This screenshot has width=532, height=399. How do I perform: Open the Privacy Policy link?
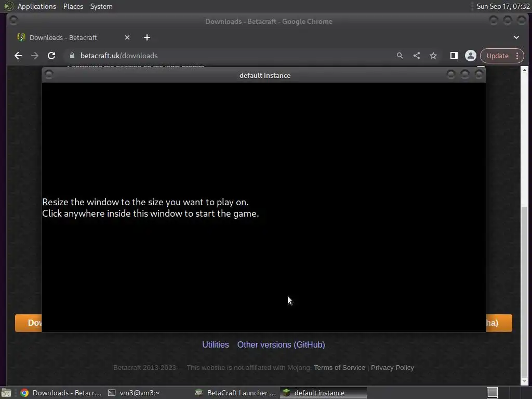[x=392, y=368]
